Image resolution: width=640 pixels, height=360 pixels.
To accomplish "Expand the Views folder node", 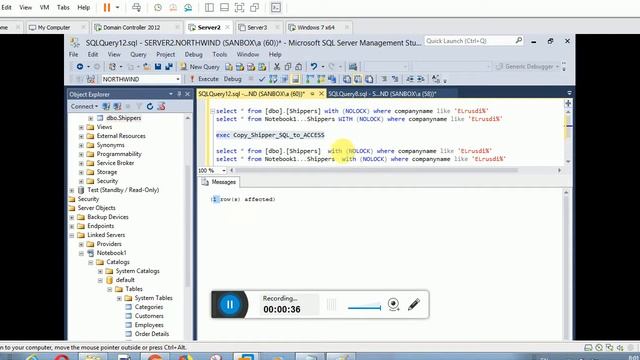I will coord(81,127).
